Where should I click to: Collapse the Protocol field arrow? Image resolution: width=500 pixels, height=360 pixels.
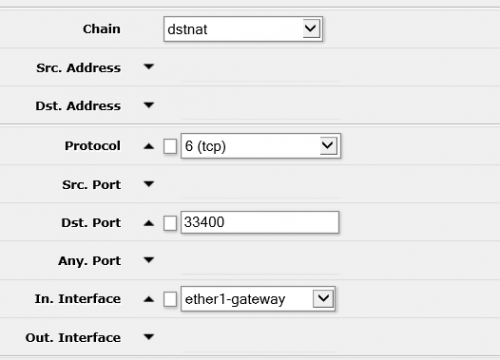(x=149, y=146)
